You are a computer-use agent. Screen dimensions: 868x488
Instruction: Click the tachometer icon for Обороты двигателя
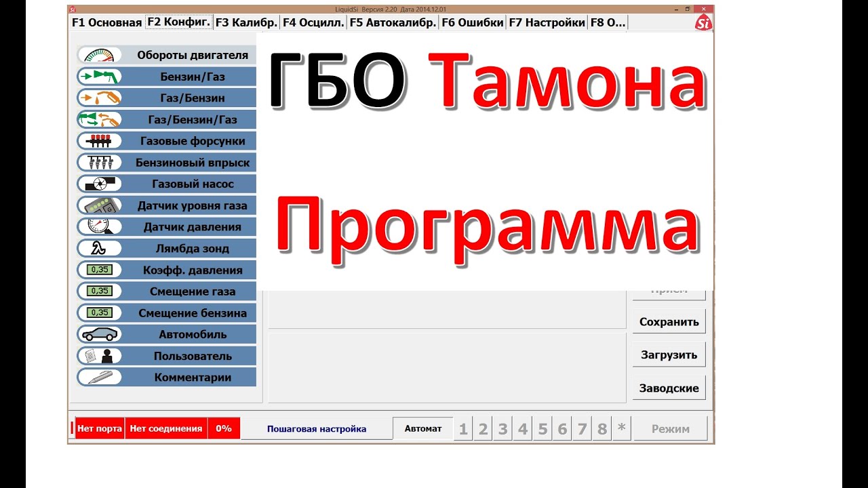tap(99, 55)
